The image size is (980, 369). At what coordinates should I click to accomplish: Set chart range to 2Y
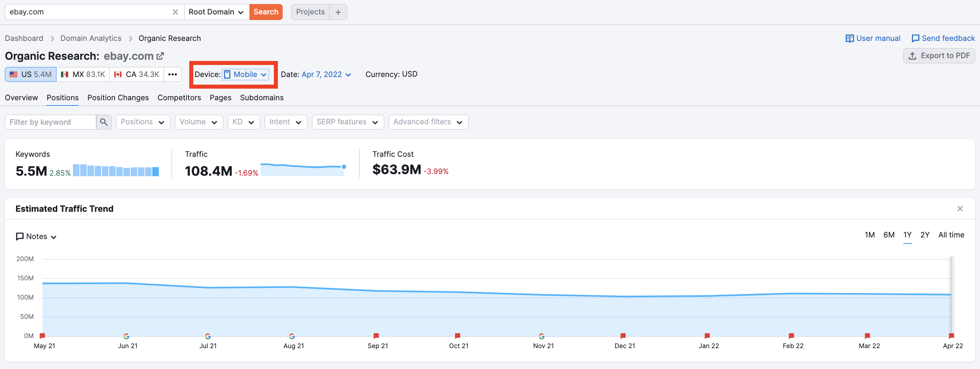coord(925,235)
